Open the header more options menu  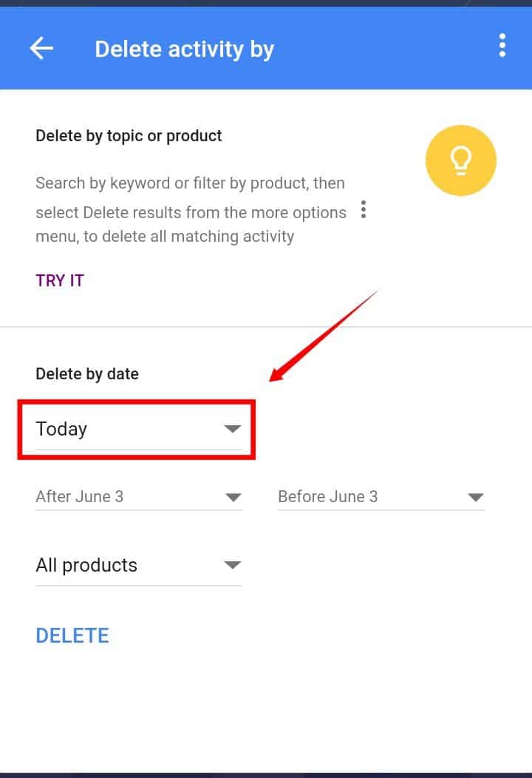click(x=502, y=45)
